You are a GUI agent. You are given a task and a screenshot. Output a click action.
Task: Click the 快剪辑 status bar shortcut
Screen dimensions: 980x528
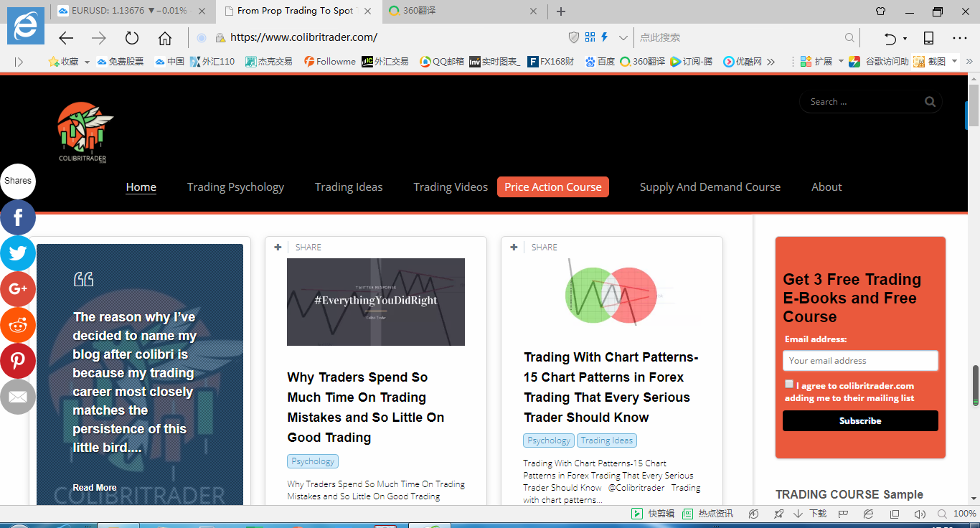(653, 514)
